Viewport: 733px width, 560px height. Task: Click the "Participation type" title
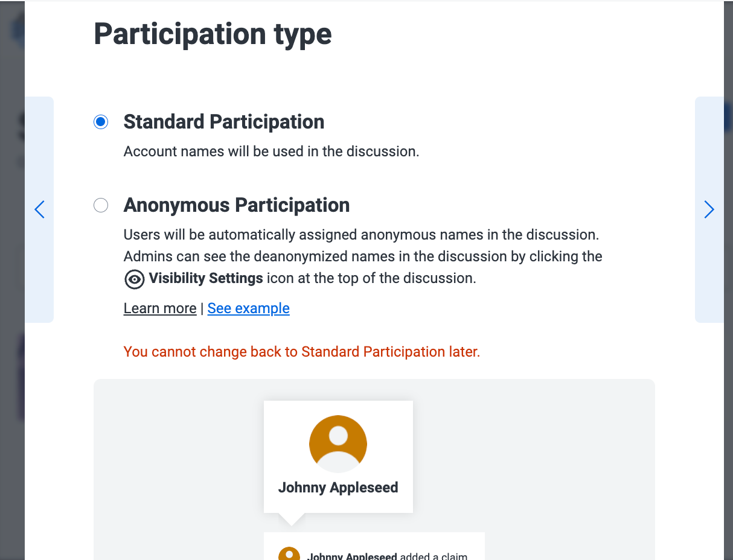click(x=213, y=34)
